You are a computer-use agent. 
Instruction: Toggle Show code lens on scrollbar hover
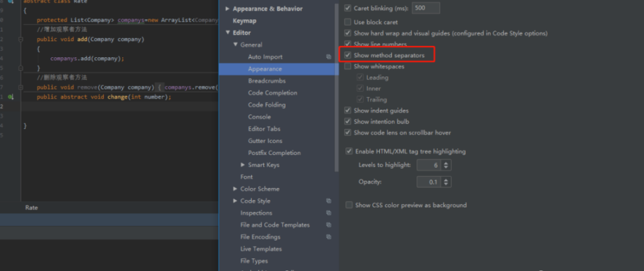pos(348,133)
